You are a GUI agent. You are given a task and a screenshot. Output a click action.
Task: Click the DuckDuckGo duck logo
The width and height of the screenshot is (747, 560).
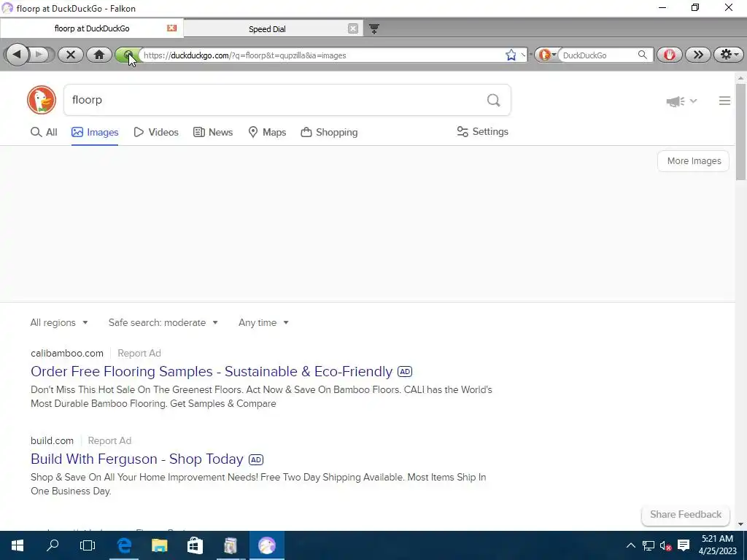(42, 100)
